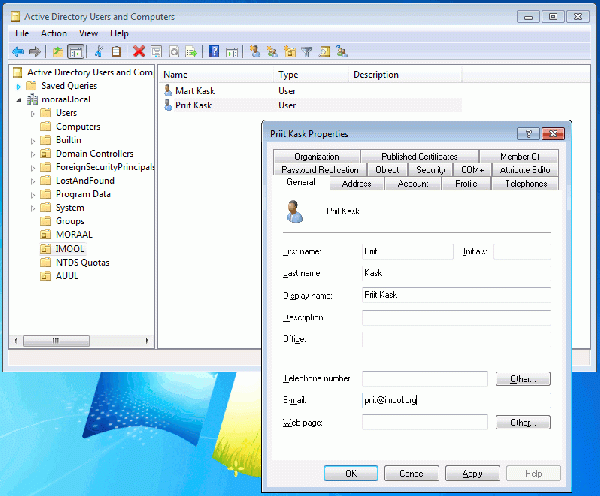Click the Refresh toolbar icon
Image resolution: width=600 pixels, height=496 pixels.
(174, 51)
